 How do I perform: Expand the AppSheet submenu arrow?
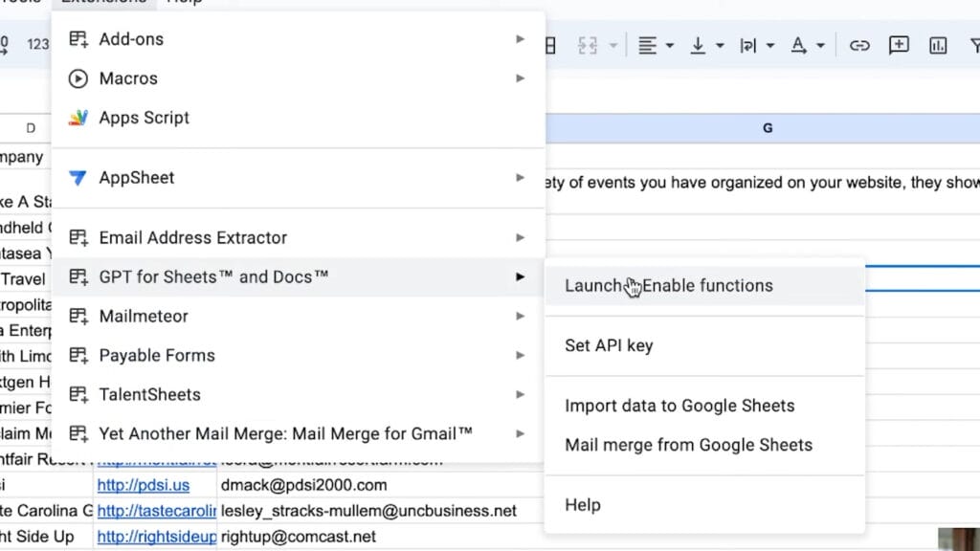pyautogui.click(x=520, y=177)
